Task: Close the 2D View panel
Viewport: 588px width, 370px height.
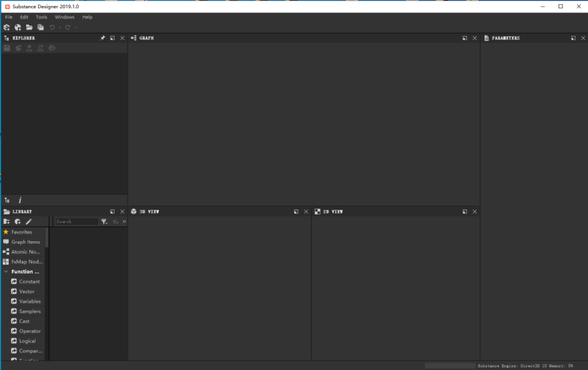Action: point(475,211)
